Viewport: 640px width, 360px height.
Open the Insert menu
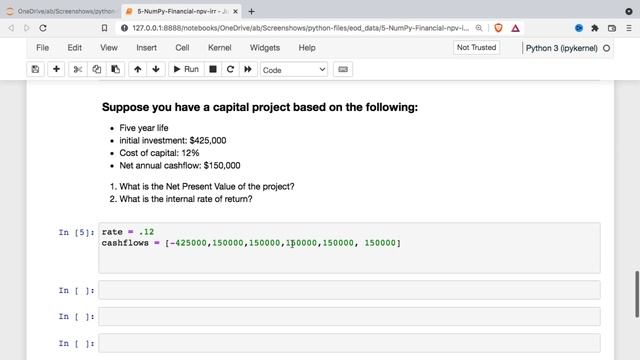(x=147, y=48)
